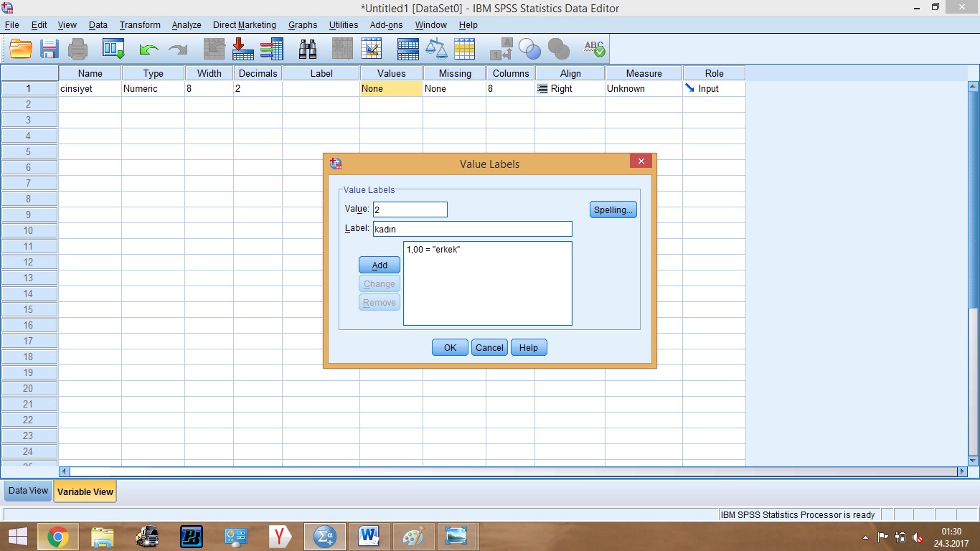Click the Windows Start button
Screen dimensions: 980x551
point(17,537)
